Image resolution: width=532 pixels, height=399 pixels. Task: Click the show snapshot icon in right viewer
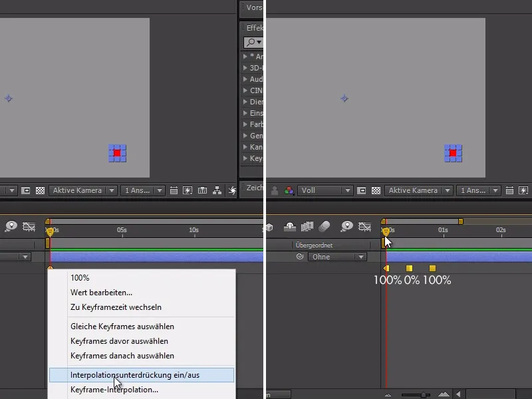(x=275, y=191)
